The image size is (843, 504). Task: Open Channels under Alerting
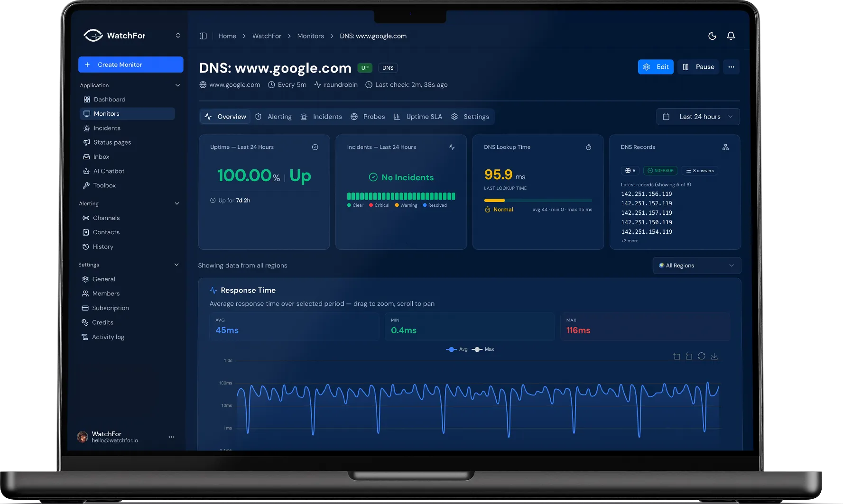point(127,218)
